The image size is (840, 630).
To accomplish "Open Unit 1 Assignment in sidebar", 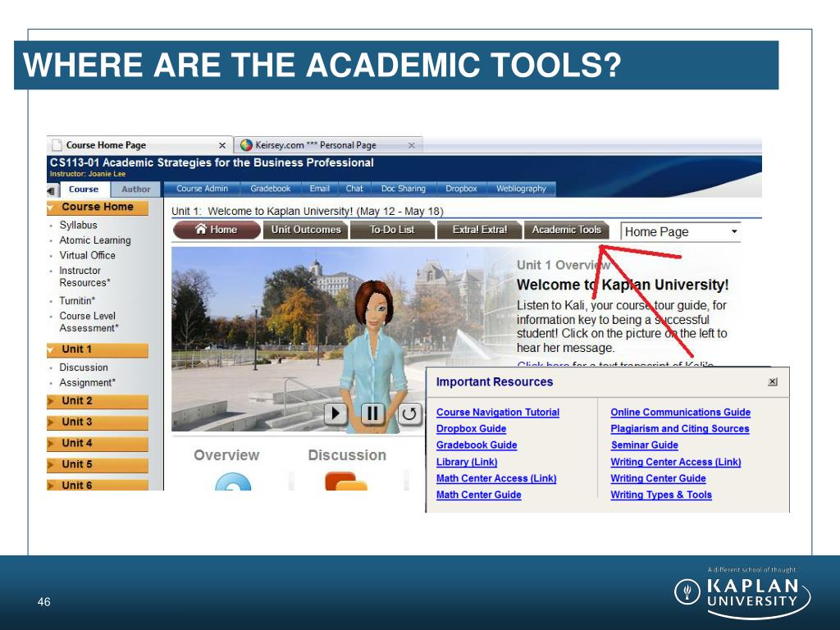I will click(x=87, y=382).
